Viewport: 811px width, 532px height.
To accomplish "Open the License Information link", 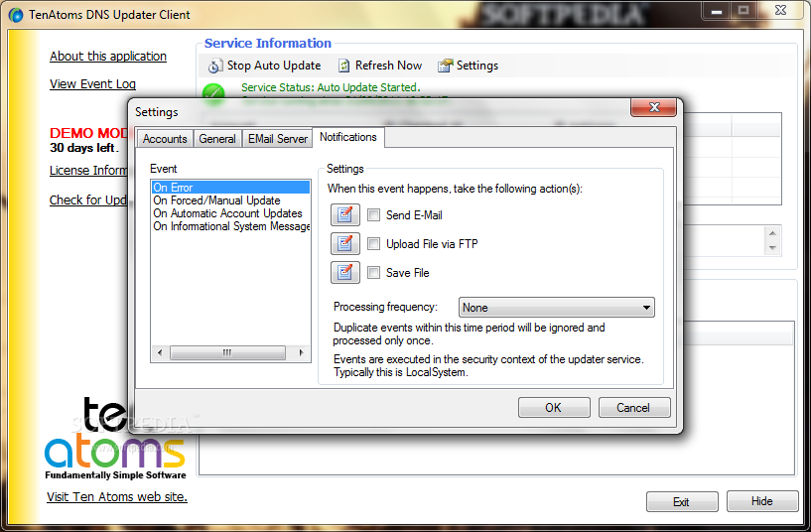I will click(x=88, y=170).
